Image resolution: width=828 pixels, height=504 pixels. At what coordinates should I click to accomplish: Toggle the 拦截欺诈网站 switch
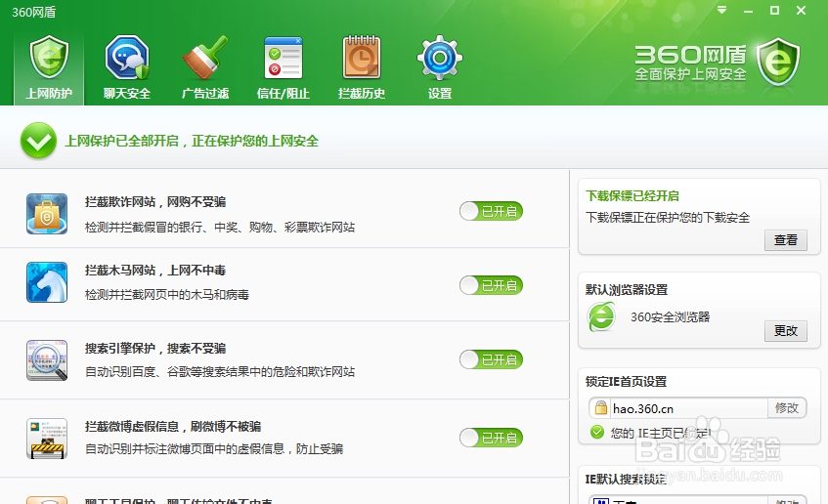coord(491,211)
